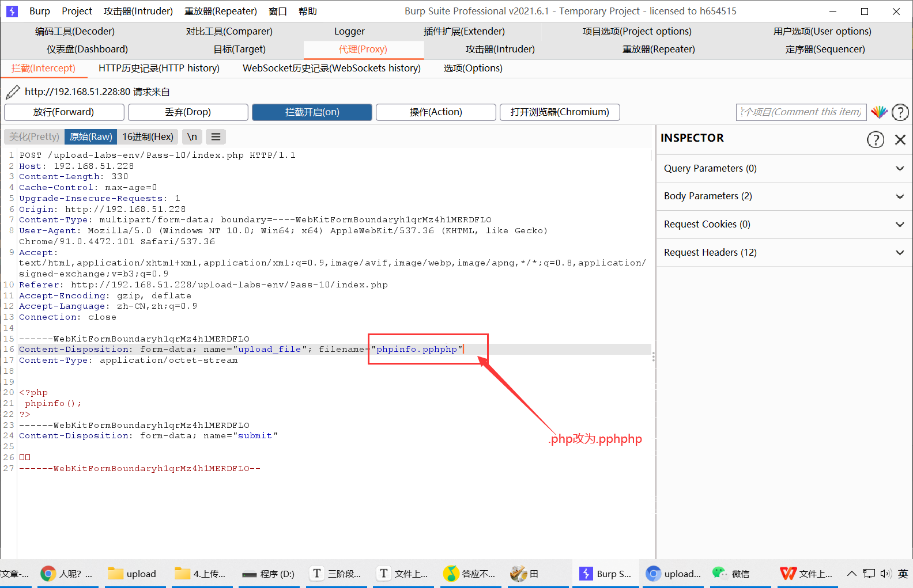Click the Burp Suite logo icon
Screen dimensions: 913x588
pyautogui.click(x=12, y=11)
